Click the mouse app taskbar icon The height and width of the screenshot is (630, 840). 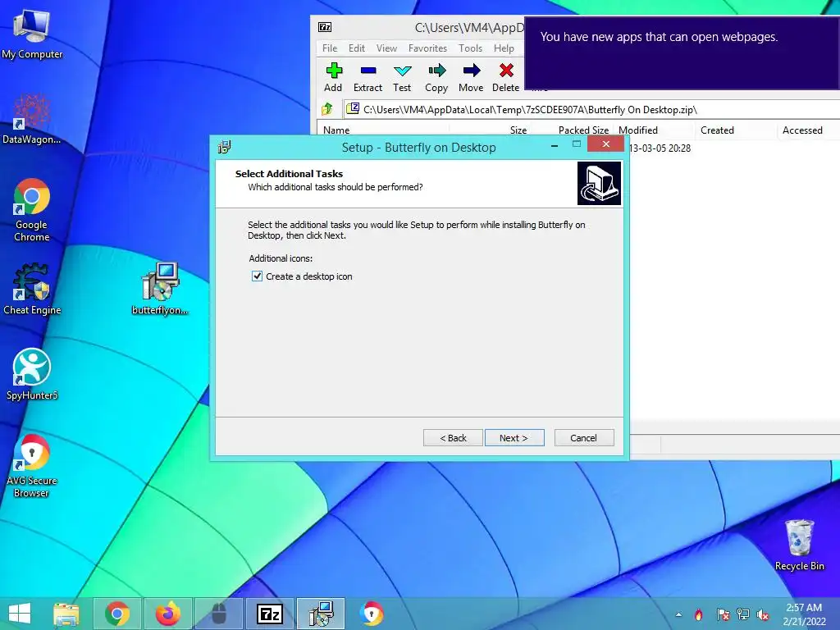click(218, 614)
